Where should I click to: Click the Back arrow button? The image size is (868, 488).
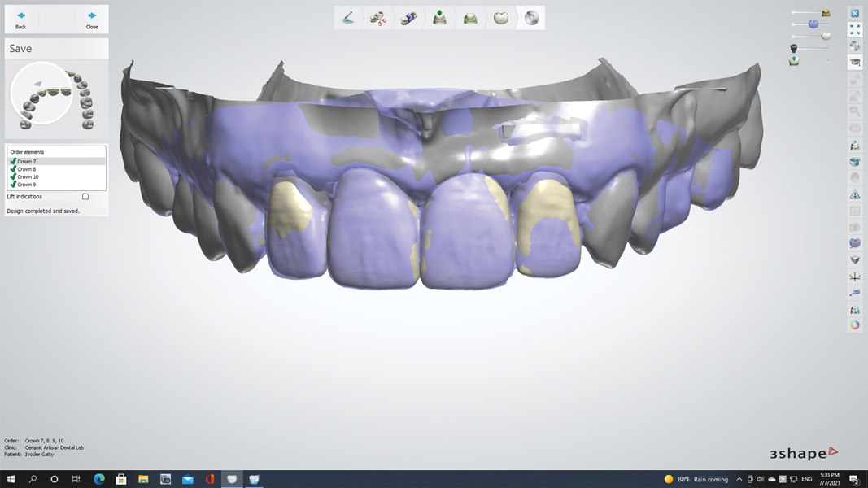21,19
